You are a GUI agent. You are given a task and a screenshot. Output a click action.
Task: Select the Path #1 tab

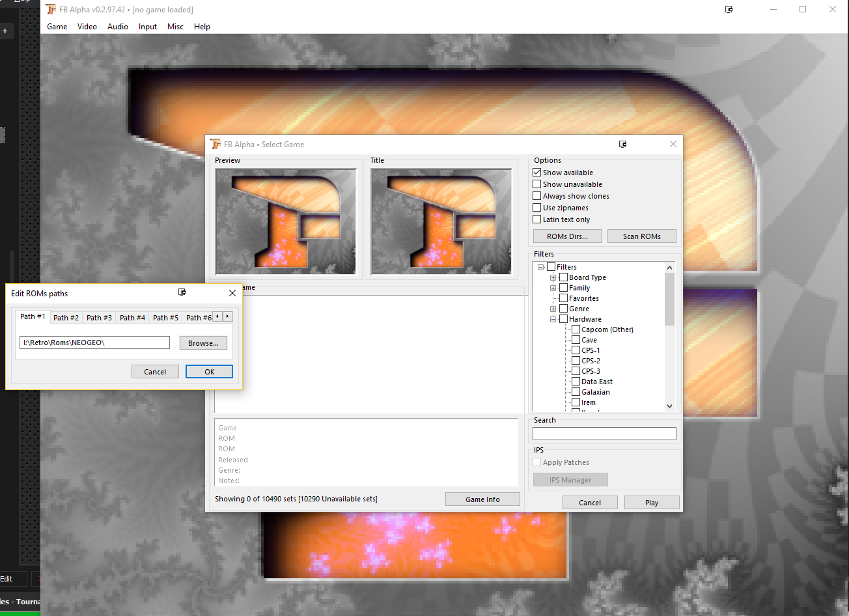[x=33, y=316]
